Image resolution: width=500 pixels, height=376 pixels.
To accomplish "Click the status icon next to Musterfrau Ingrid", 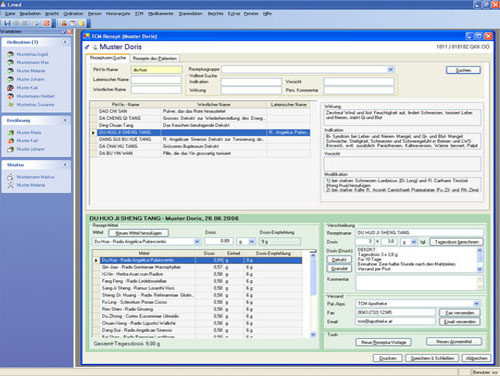I will 11,54.
